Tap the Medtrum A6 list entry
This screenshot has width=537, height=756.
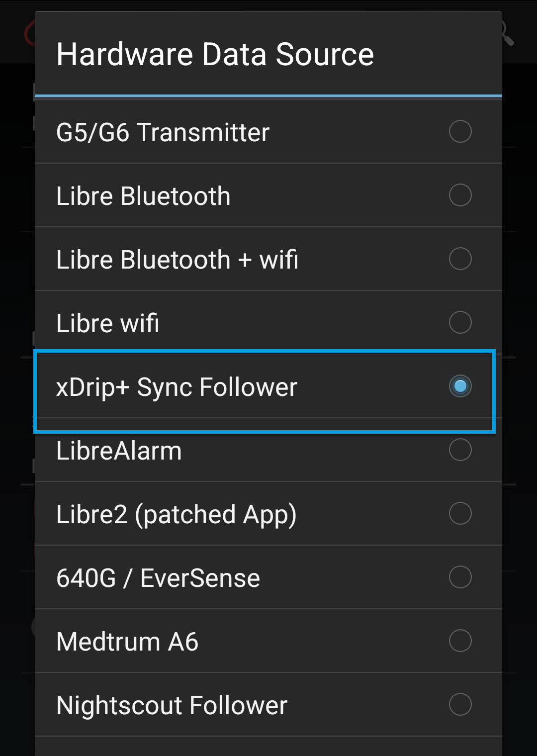(127, 641)
